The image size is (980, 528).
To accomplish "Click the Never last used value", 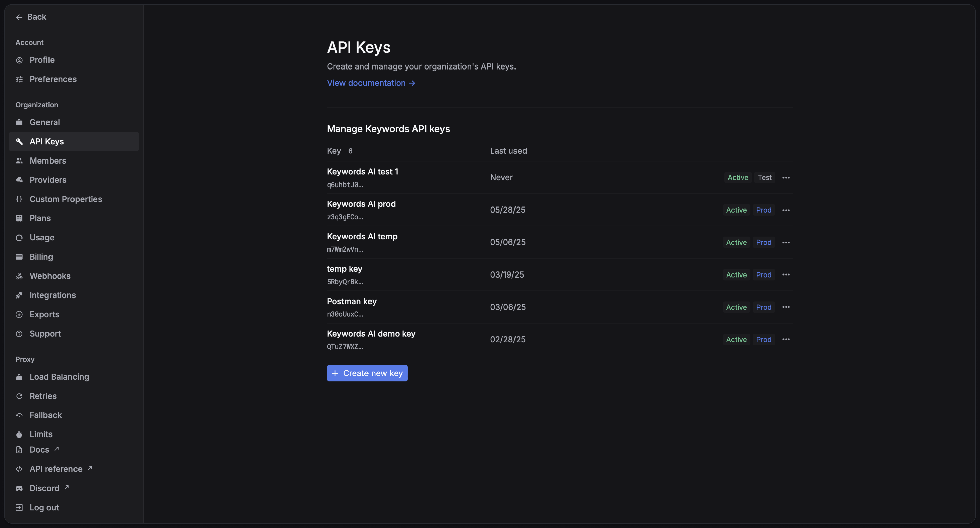I will (x=501, y=178).
